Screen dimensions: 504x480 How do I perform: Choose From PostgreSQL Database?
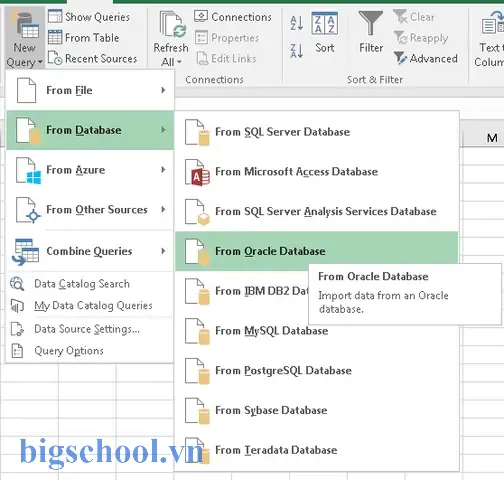click(317, 370)
